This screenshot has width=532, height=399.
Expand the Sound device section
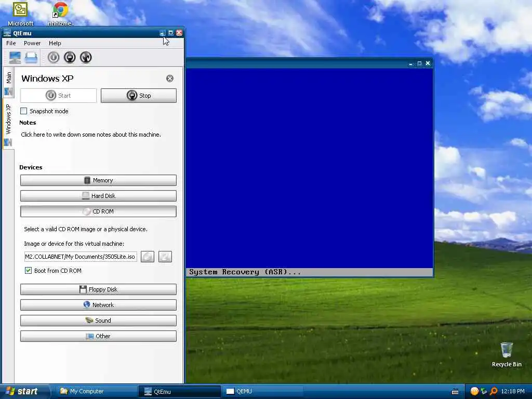(98, 321)
